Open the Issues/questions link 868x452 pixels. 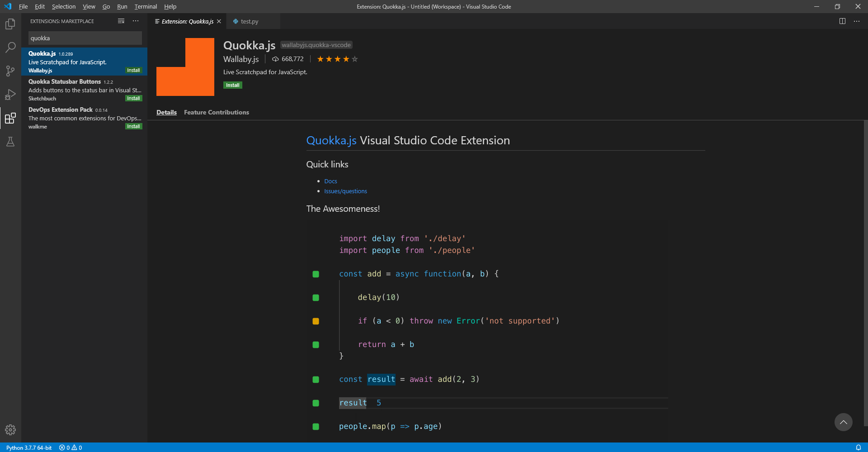tap(345, 191)
